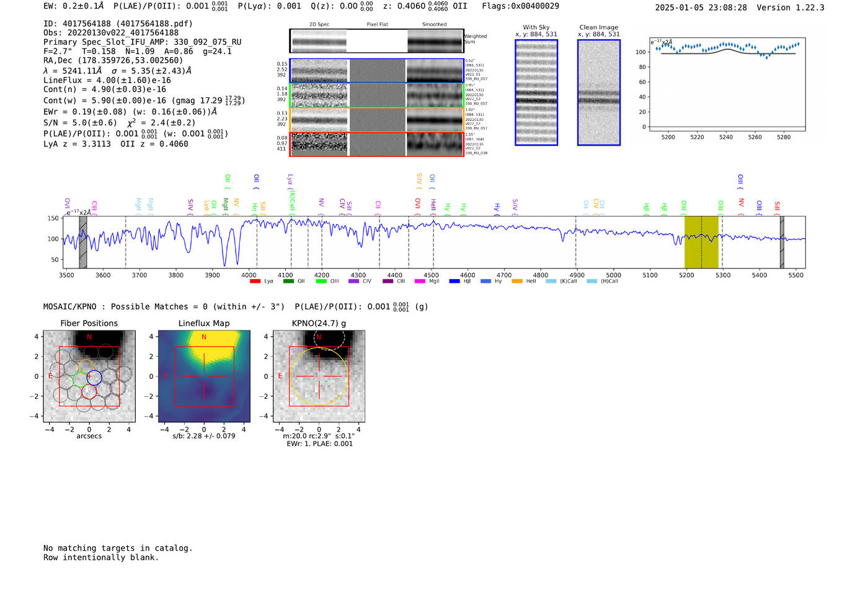Click the red Lyα legend swatch
Screen dimensions: 868x591
pos(255,282)
